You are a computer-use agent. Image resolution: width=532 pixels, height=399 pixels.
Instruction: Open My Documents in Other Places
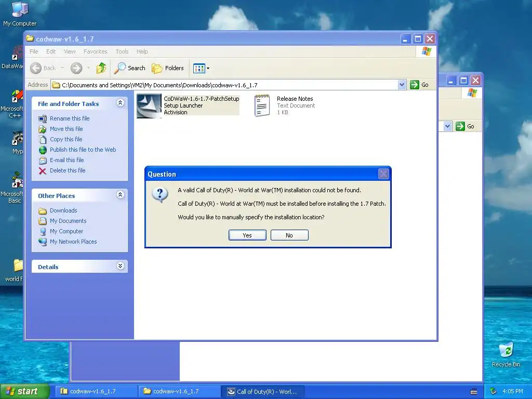click(x=68, y=221)
